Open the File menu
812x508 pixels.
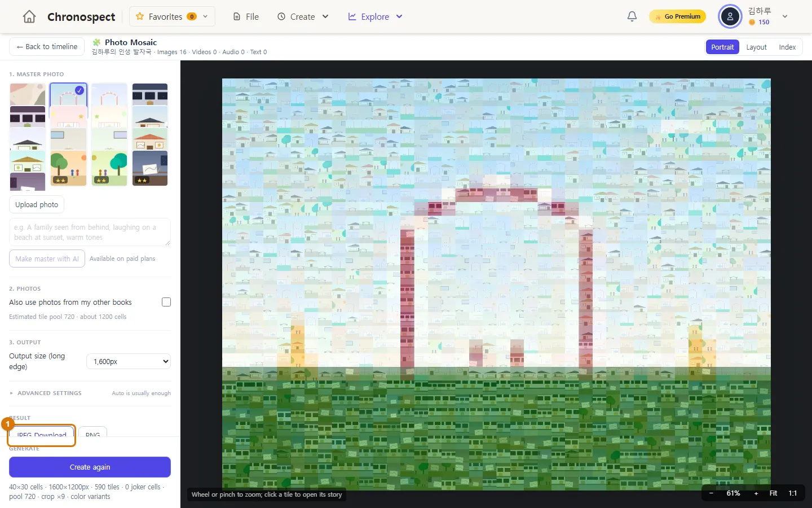246,16
